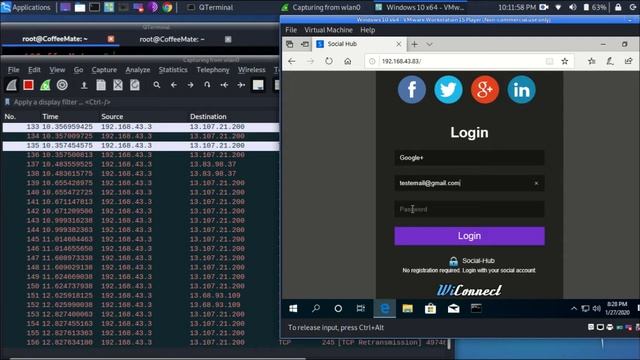Open VMware Player Help menu
Viewport: 640px width, 360px height.
pyautogui.click(x=367, y=30)
